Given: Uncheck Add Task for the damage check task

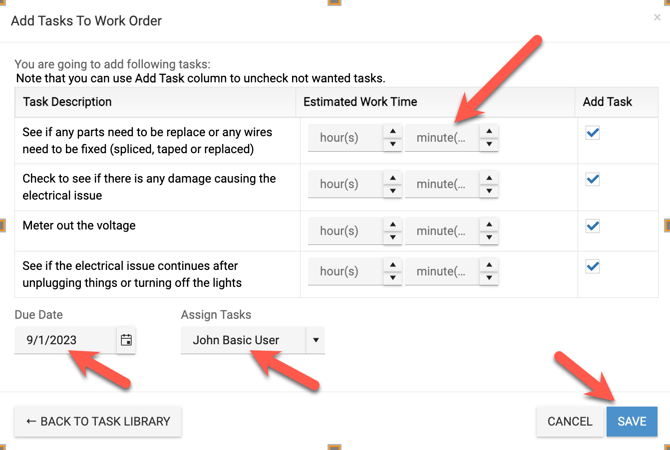Looking at the screenshot, I should (593, 180).
